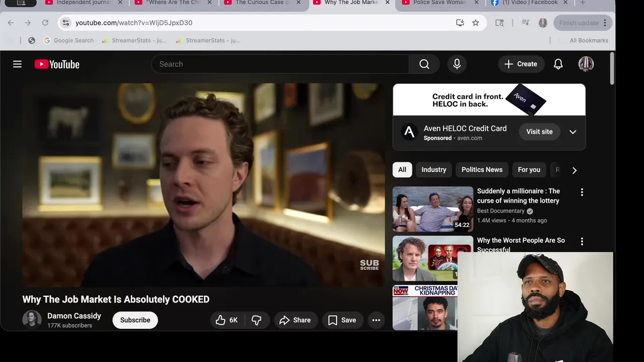Reload the current page

point(45,23)
